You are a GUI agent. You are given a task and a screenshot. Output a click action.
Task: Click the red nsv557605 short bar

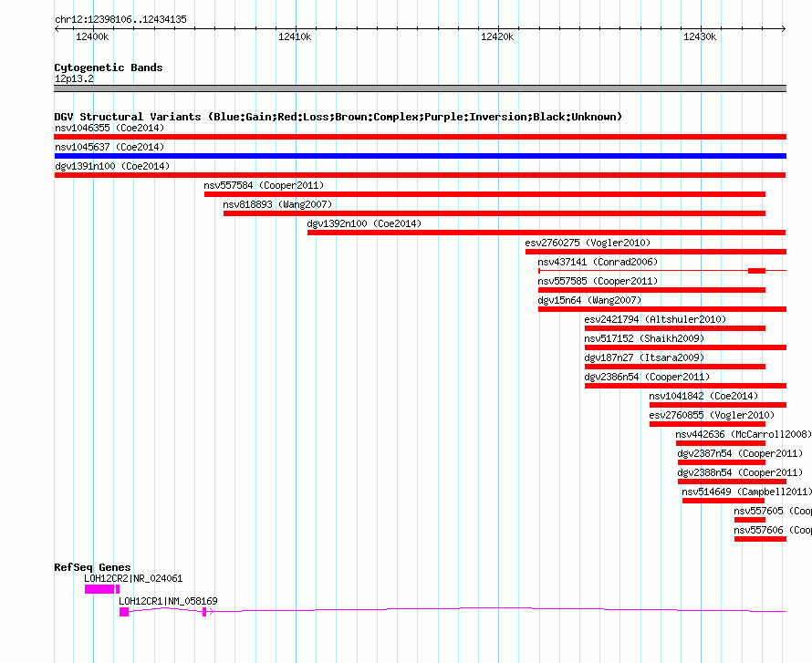click(750, 520)
